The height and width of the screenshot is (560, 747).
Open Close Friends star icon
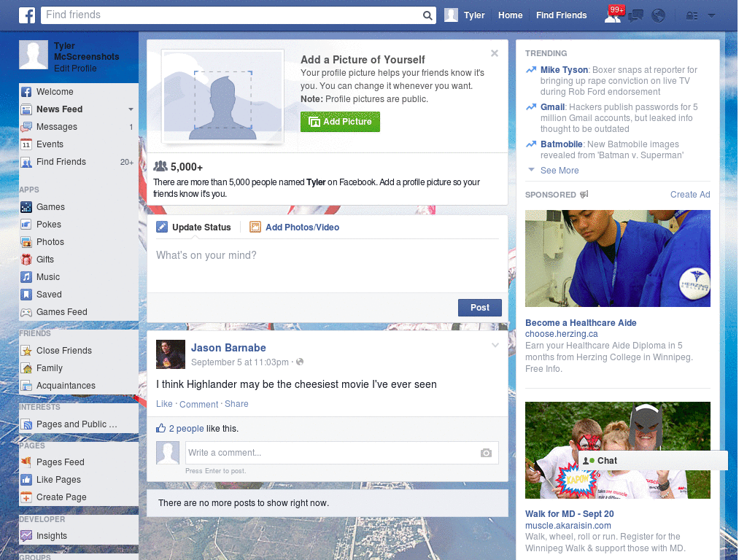pyautogui.click(x=26, y=351)
